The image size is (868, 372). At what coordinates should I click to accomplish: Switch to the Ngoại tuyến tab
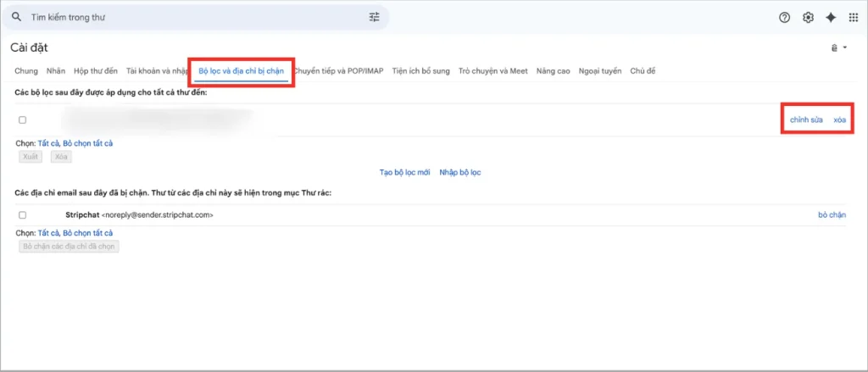click(x=600, y=71)
